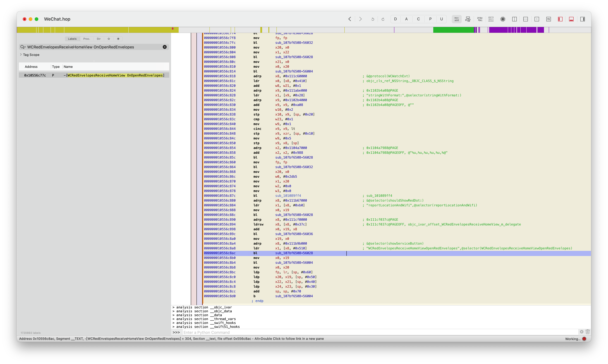Navigate back in history arrow
The height and width of the screenshot is (364, 608).
pyautogui.click(x=350, y=19)
